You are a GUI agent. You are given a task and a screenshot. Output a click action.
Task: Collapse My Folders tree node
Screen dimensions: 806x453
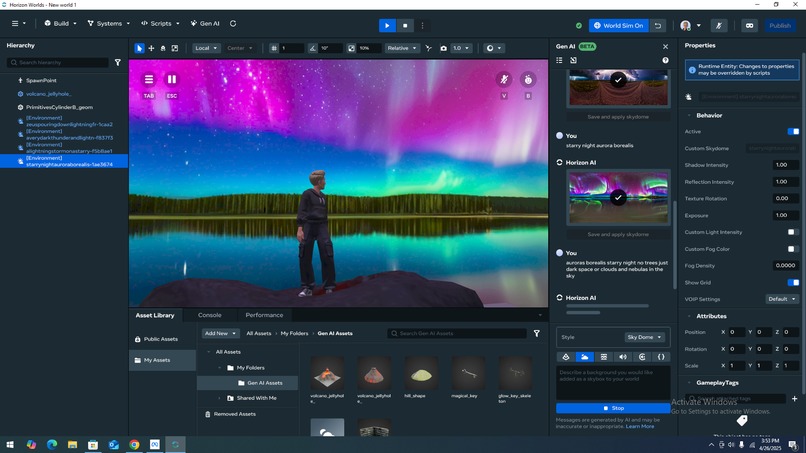[219, 368]
